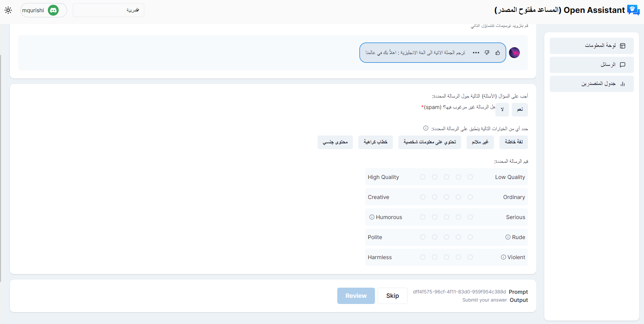Open the جدول المتصدرين leaderboard menu item

click(591, 84)
